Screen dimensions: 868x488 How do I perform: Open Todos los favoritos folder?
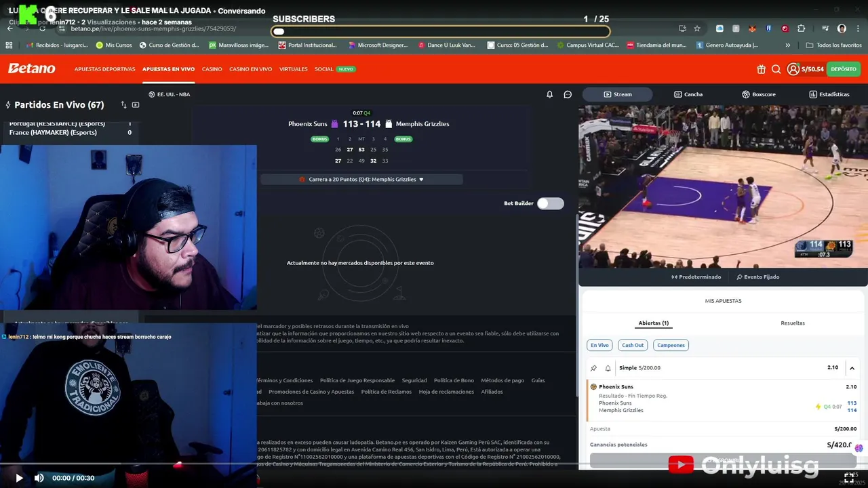coord(833,45)
